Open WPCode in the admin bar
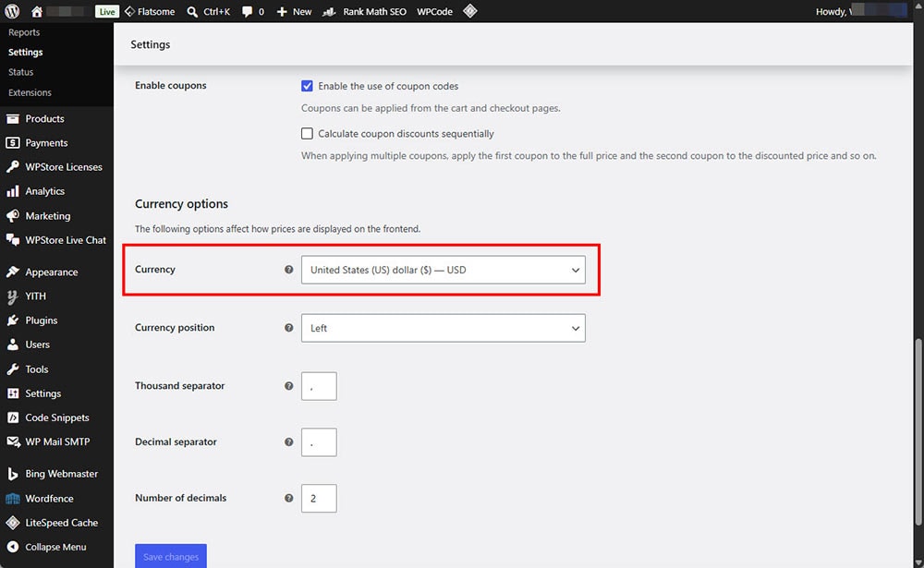924x568 pixels. (434, 11)
